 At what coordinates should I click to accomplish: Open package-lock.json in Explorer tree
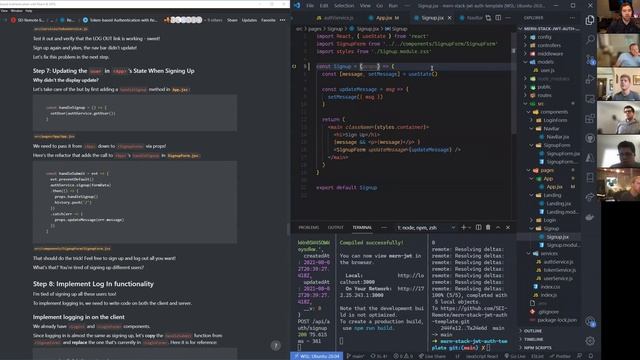pos(557,320)
